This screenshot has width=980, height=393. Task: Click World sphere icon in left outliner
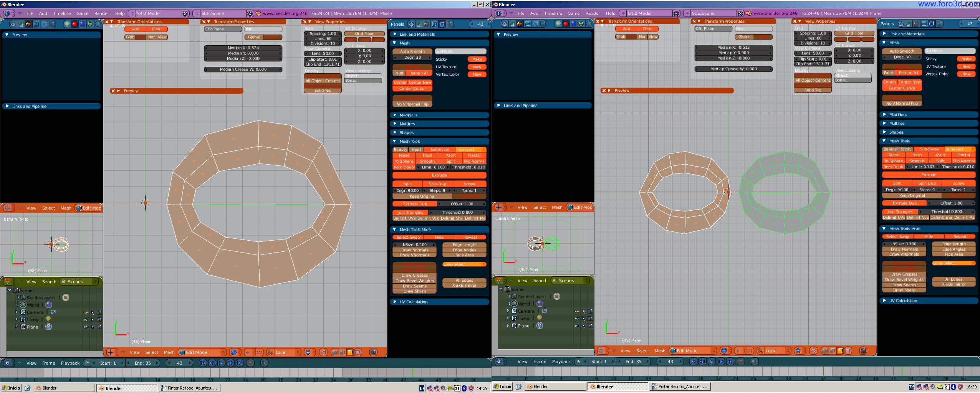click(49, 305)
